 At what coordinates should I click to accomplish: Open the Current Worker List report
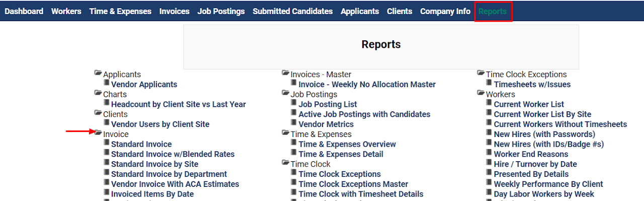[x=529, y=104]
